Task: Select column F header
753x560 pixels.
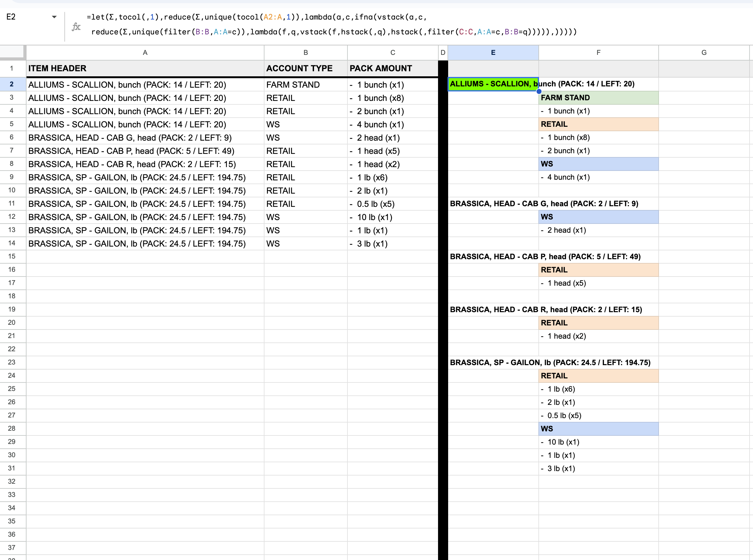Action: pos(598,53)
